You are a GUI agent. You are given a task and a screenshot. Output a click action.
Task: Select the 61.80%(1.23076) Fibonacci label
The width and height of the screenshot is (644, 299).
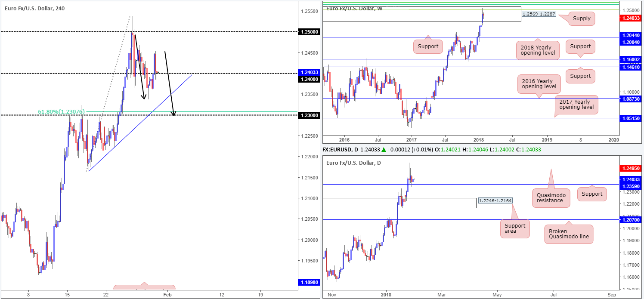click(x=61, y=112)
